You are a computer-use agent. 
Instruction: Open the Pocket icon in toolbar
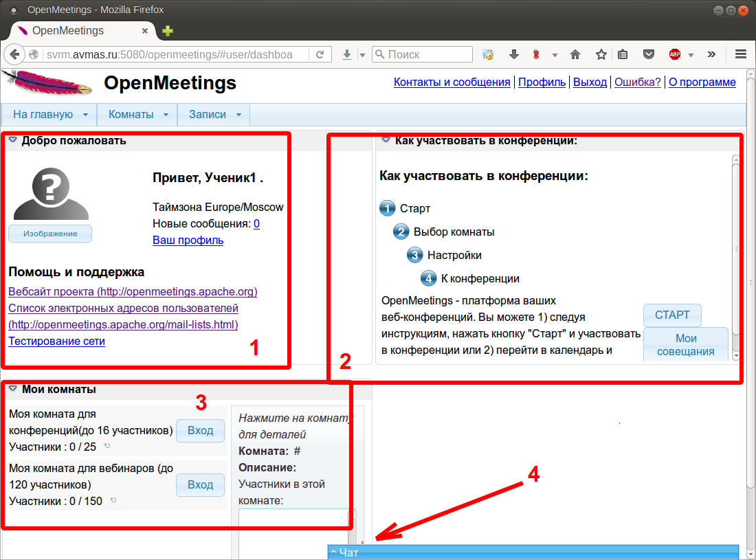pos(649,54)
